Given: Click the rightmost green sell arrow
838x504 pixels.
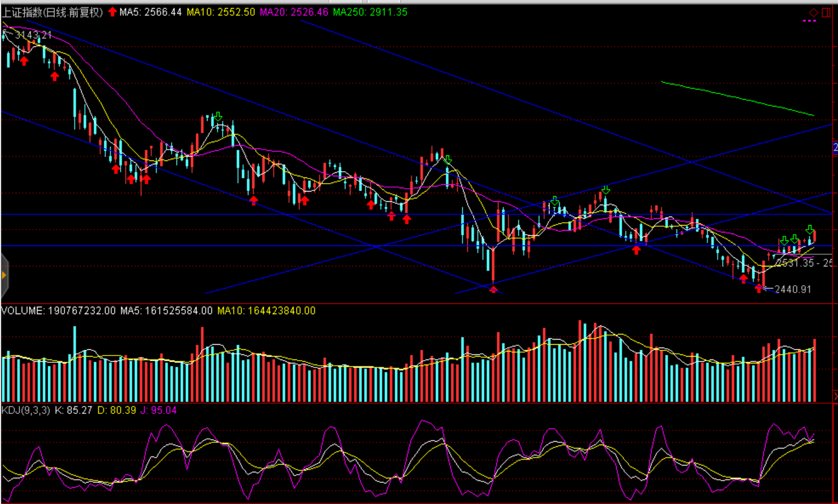Looking at the screenshot, I should (810, 230).
